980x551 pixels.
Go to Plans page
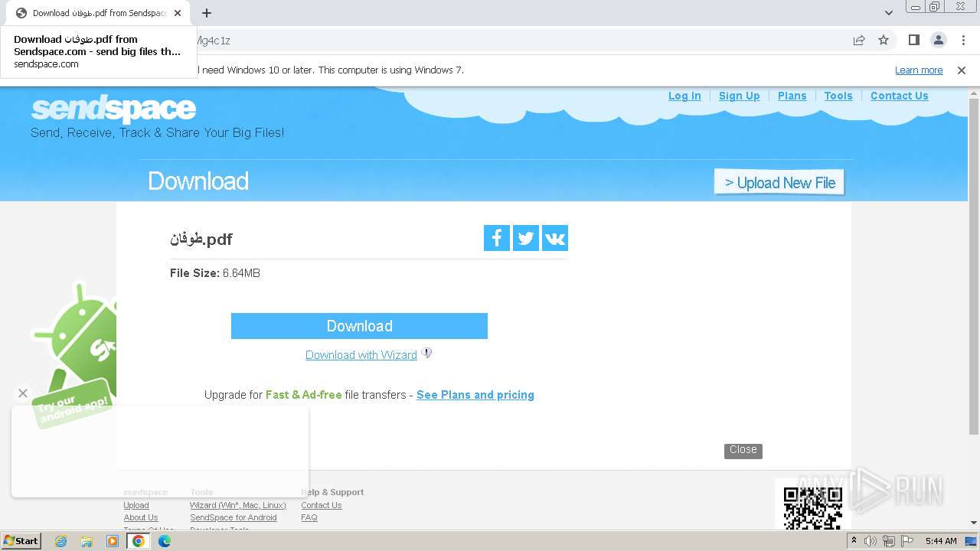(x=792, y=96)
